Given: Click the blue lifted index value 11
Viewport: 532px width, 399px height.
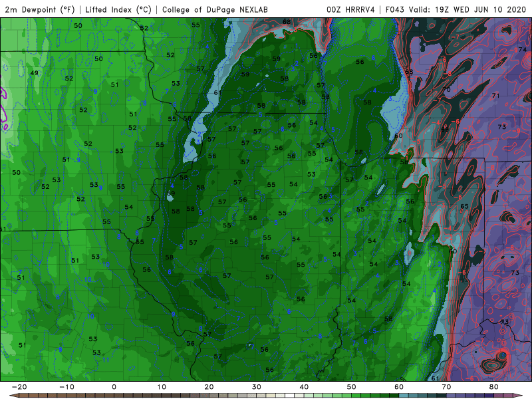Looking at the screenshot, I should pos(106,360).
